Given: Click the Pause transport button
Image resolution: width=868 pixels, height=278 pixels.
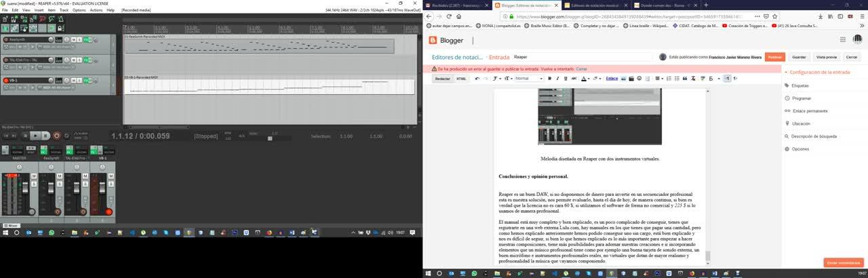Looking at the screenshot, I should click(45, 136).
